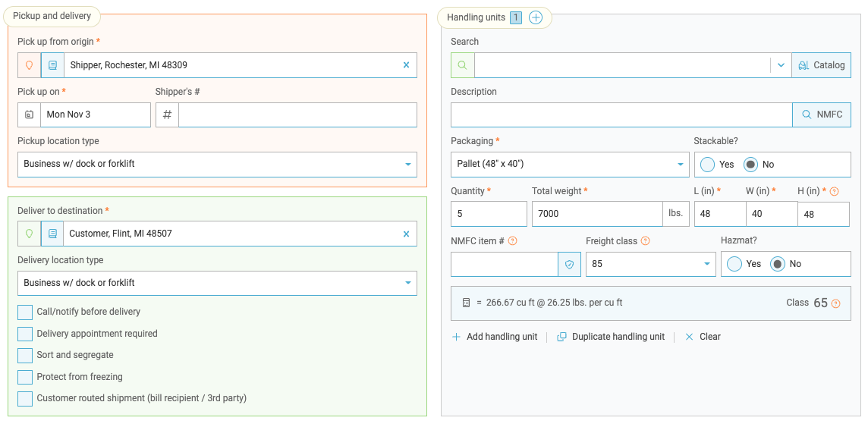The image size is (868, 427).
Task: Clear the destination address with X icon
Action: tap(406, 234)
